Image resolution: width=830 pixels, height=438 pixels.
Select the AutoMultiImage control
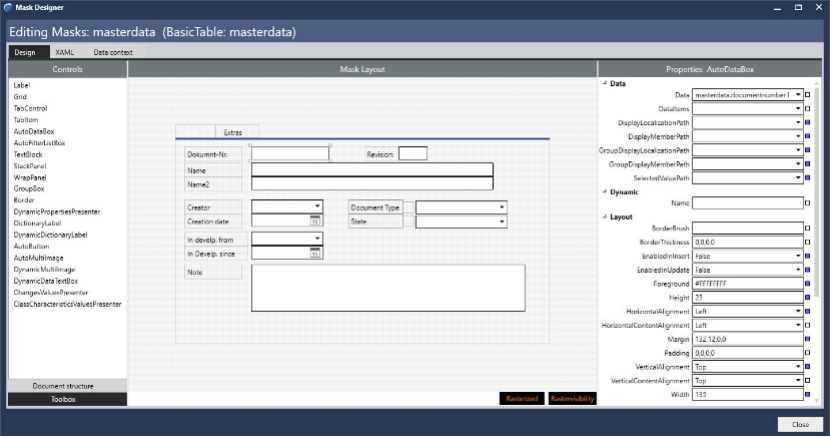pyautogui.click(x=38, y=258)
